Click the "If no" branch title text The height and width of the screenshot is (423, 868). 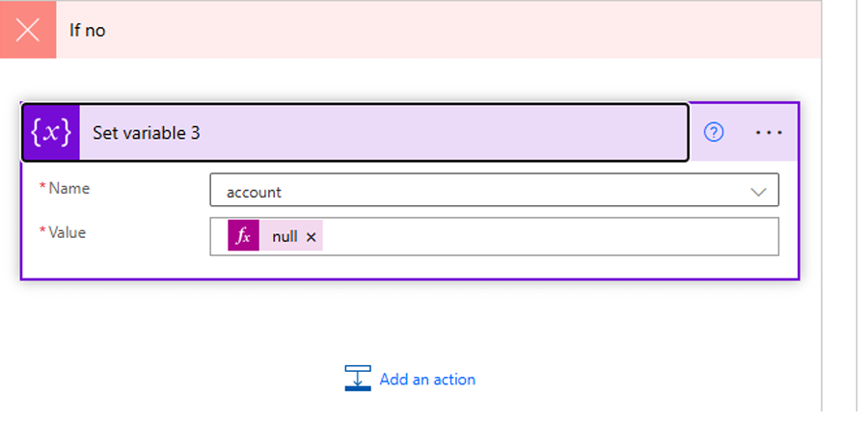tap(88, 30)
